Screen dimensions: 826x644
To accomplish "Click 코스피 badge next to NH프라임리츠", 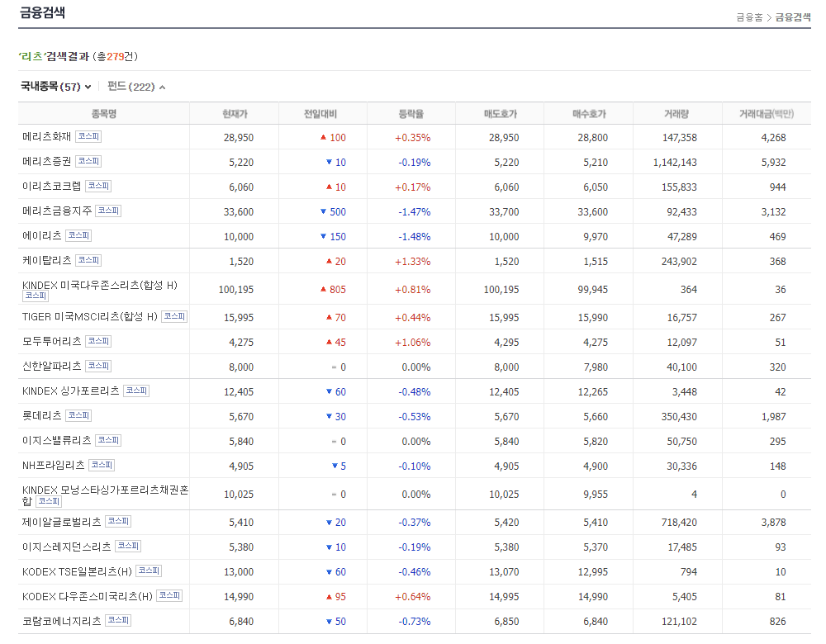I will tap(102, 465).
